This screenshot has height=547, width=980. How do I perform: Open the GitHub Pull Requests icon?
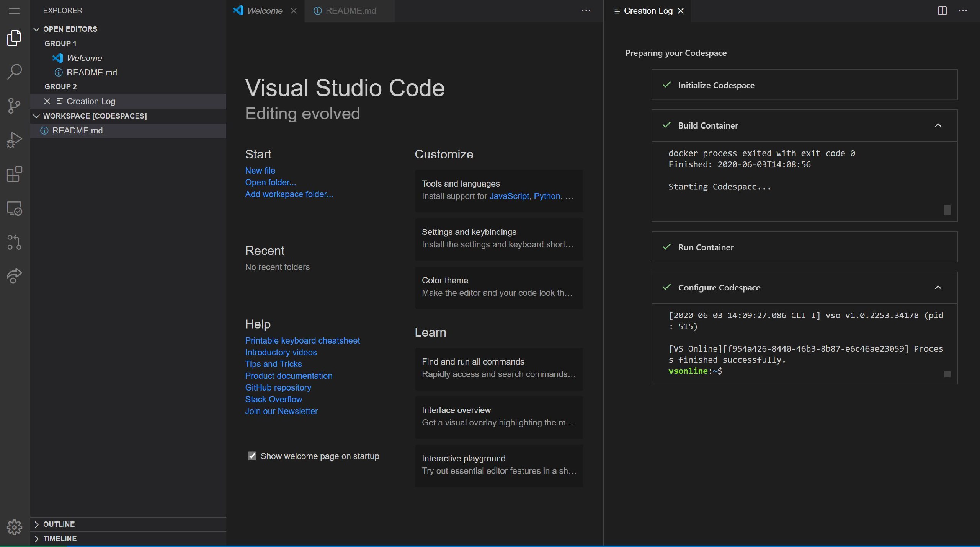[x=14, y=242]
